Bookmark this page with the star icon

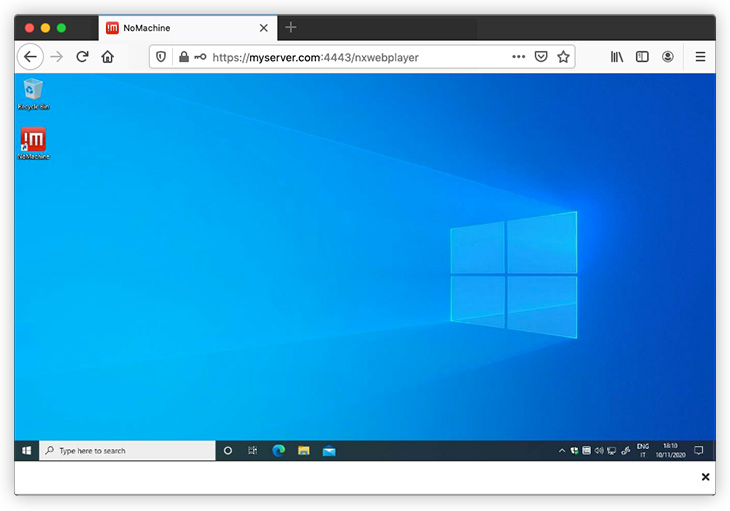tap(564, 57)
